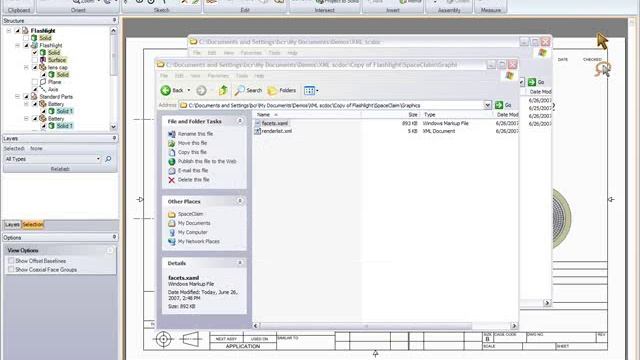Toggle visibility checkbox of bold root Flashlight
The width and height of the screenshot is (640, 360).
pos(18,31)
